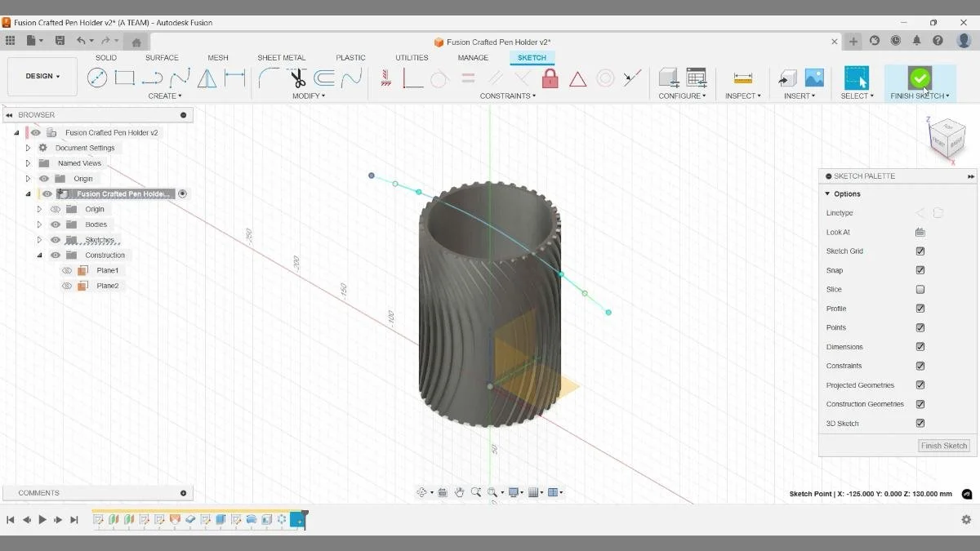The width and height of the screenshot is (980, 551).
Task: Activate the Orbit tool
Action: click(x=422, y=492)
